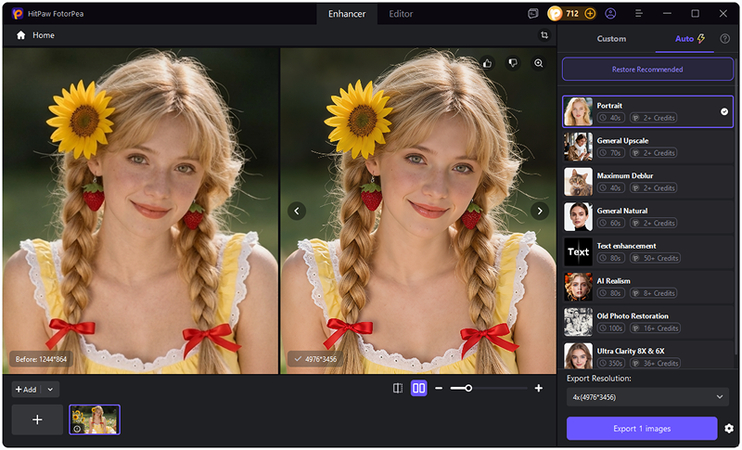742x450 pixels.
Task: Expand the Add button dropdown arrow
Action: 50,389
